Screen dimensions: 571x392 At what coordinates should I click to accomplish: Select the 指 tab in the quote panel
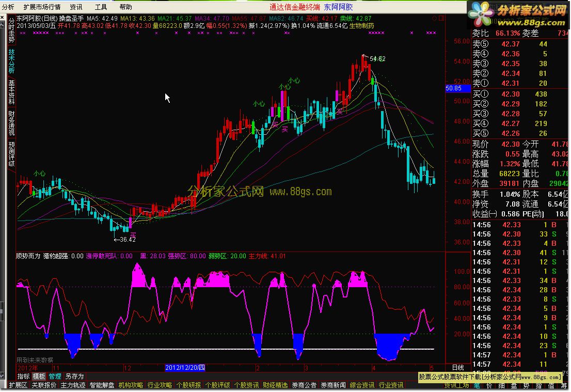tap(538, 385)
